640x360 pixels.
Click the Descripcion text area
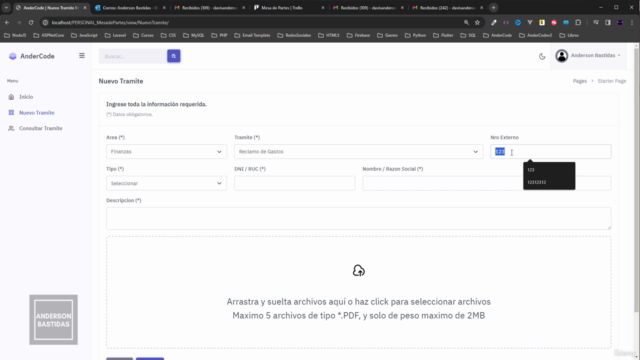[359, 218]
